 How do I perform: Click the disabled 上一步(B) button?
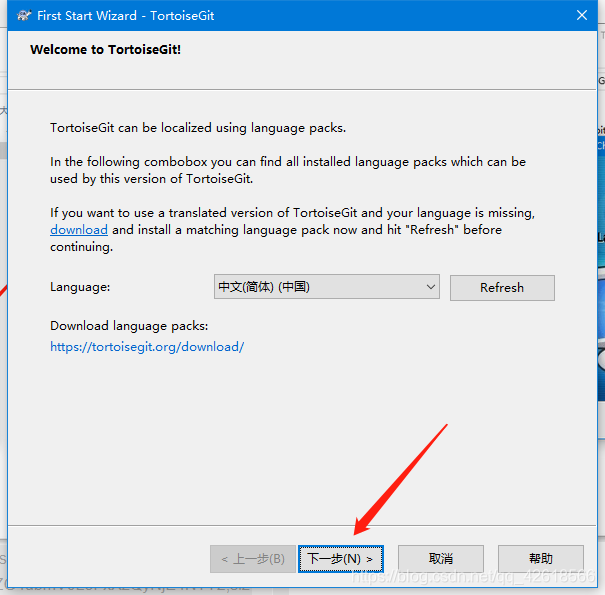(253, 558)
